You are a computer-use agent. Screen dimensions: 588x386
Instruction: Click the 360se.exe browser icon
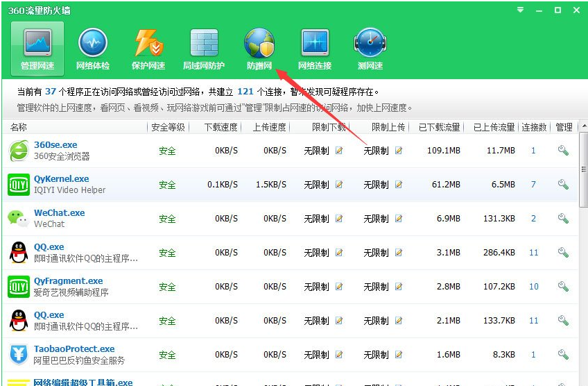pos(19,151)
